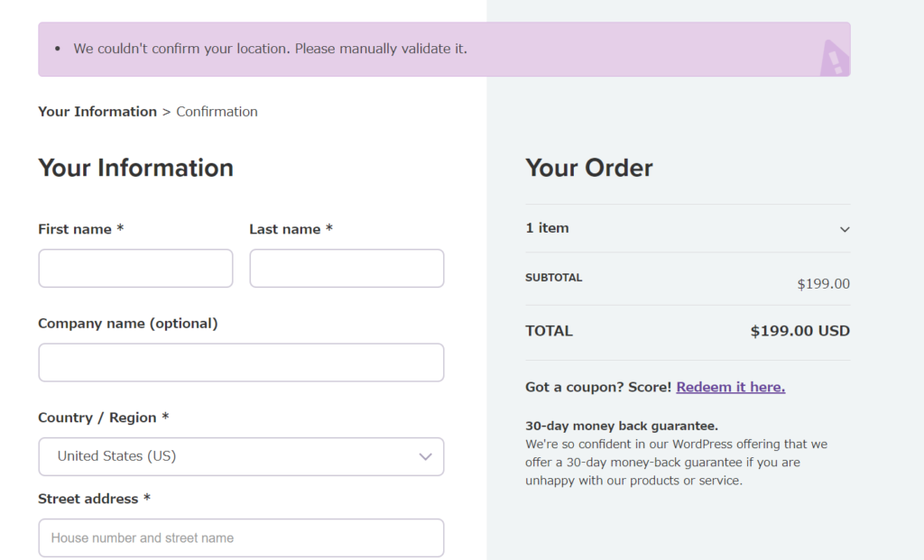924x560 pixels.
Task: Focus the First name input field
Action: coord(135,269)
